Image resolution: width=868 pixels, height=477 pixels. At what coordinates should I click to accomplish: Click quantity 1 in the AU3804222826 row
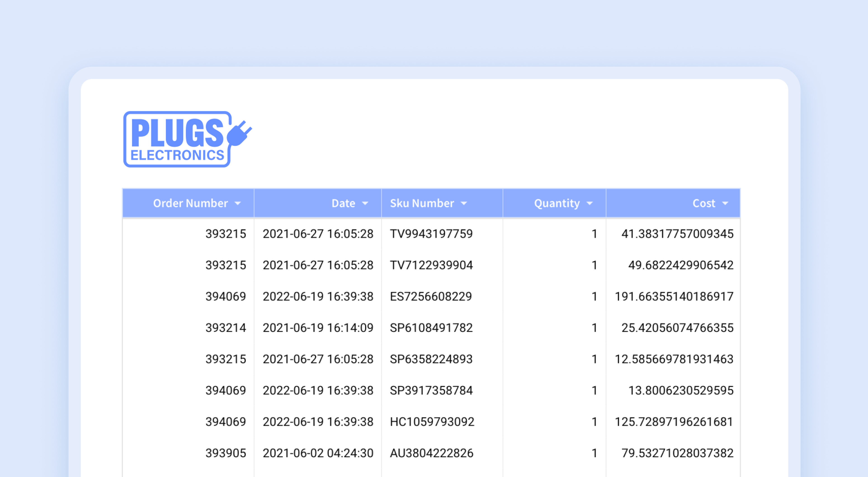pos(594,453)
